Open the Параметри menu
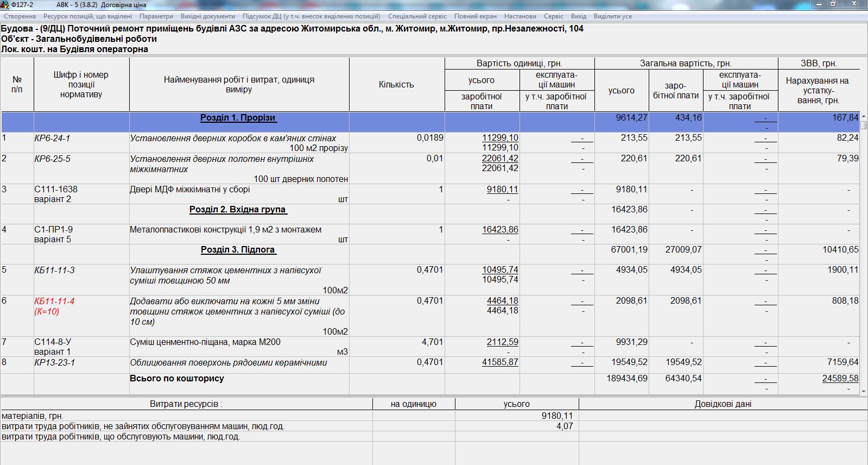Viewport: 868px width, 465px height. click(156, 16)
